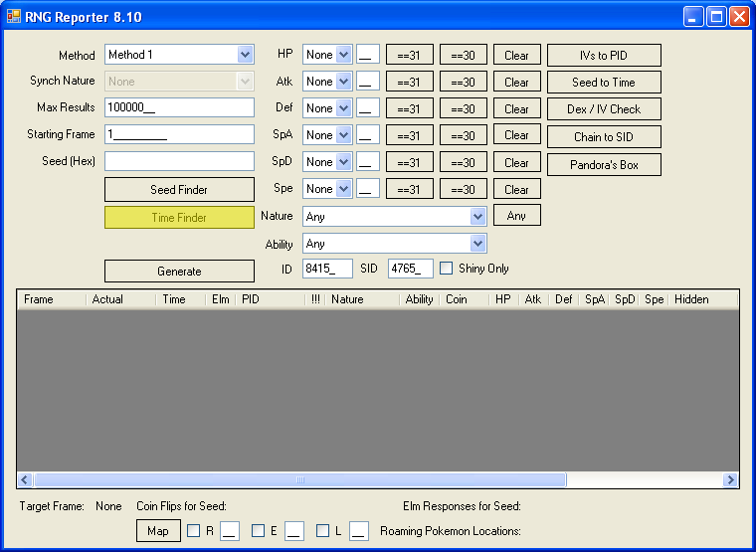Launch the yellow Time Finder button
This screenshot has width=756, height=552.
pos(179,218)
